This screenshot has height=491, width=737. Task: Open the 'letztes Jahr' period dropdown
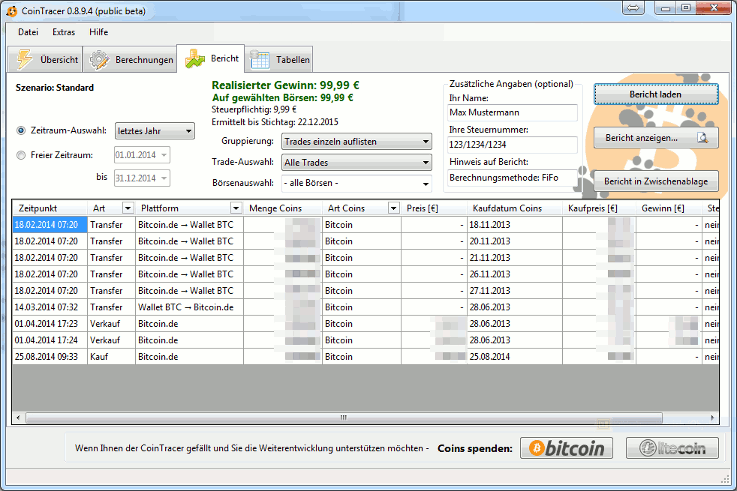(x=155, y=131)
